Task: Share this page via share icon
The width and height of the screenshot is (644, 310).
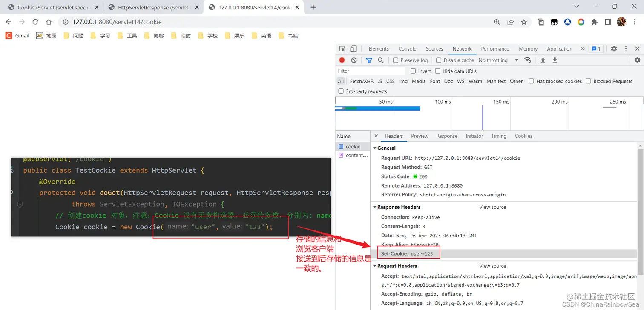Action: pos(510,22)
